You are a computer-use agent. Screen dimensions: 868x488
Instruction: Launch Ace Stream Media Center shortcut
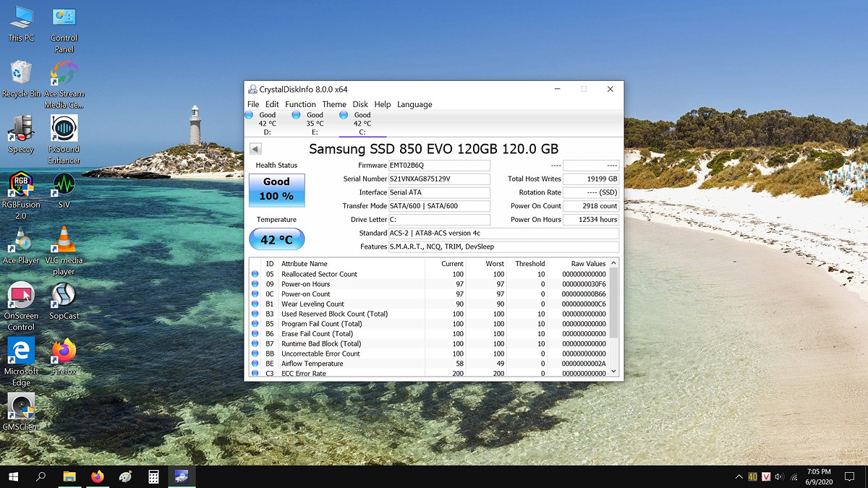[64, 85]
